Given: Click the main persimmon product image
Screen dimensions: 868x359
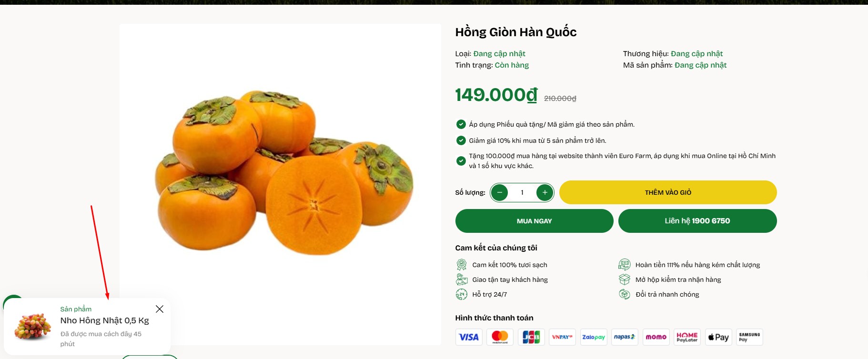Looking at the screenshot, I should (284, 171).
